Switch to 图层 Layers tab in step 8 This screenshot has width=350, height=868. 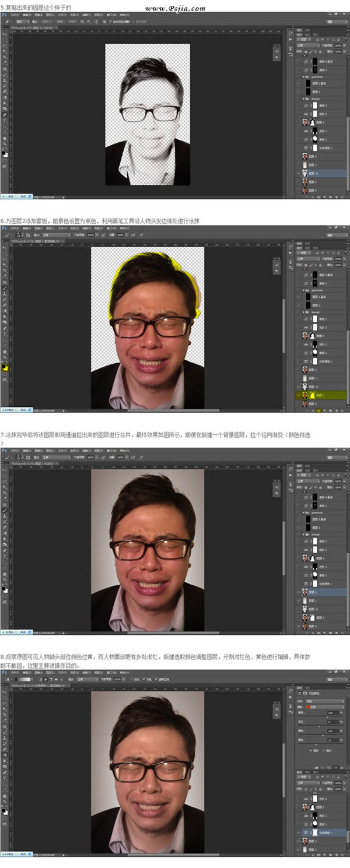(x=300, y=772)
